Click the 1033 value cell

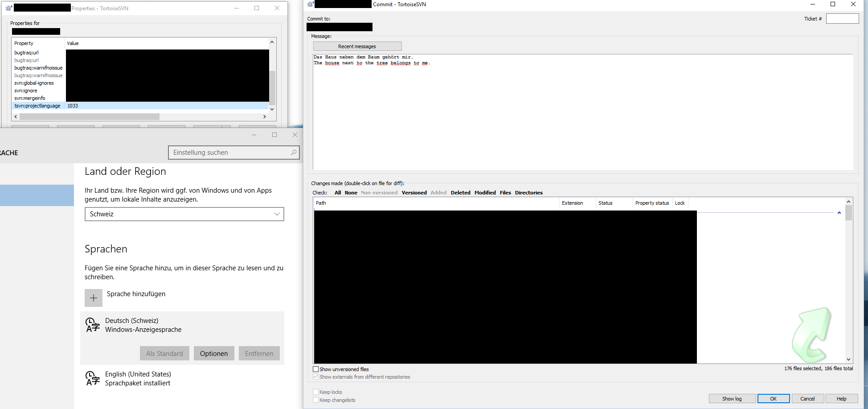[x=73, y=106]
